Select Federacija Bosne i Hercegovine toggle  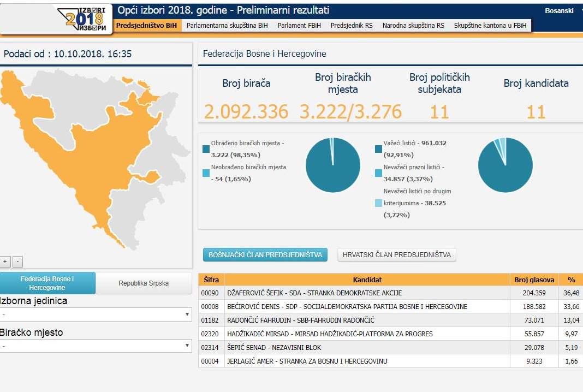(x=47, y=283)
